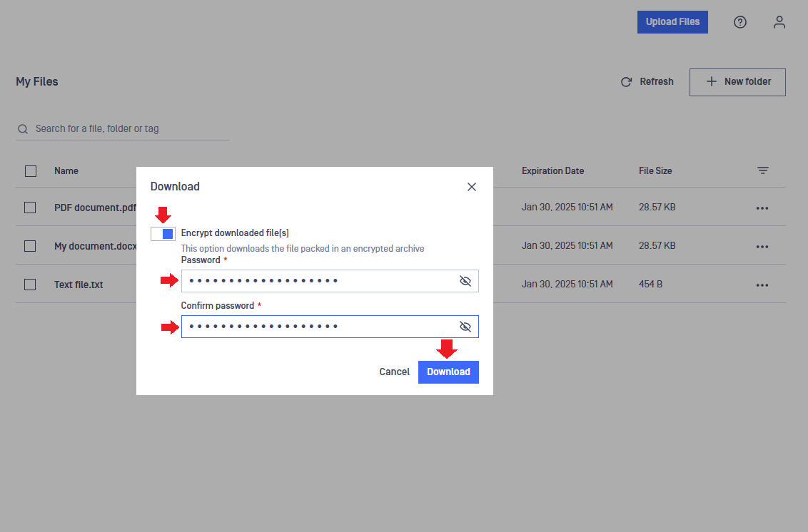The height and width of the screenshot is (532, 808).
Task: Select the Text file.txt checkbox
Action: pyautogui.click(x=30, y=285)
